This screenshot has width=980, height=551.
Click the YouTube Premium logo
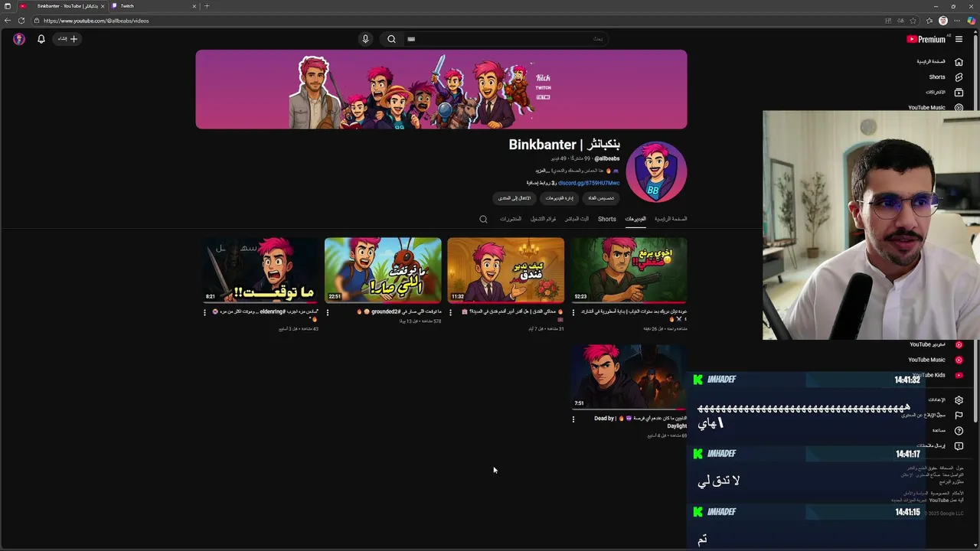point(927,39)
